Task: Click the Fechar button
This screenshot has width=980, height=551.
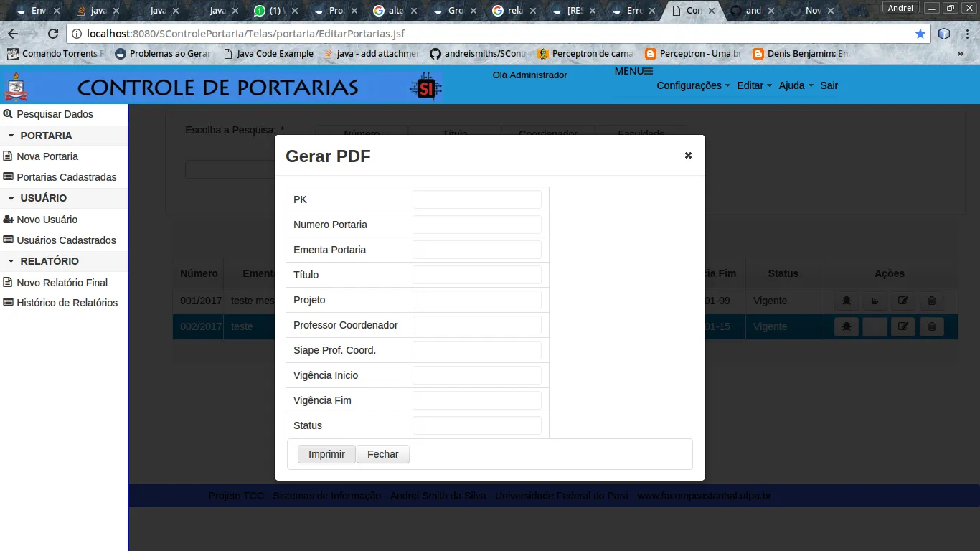Action: 383,454
